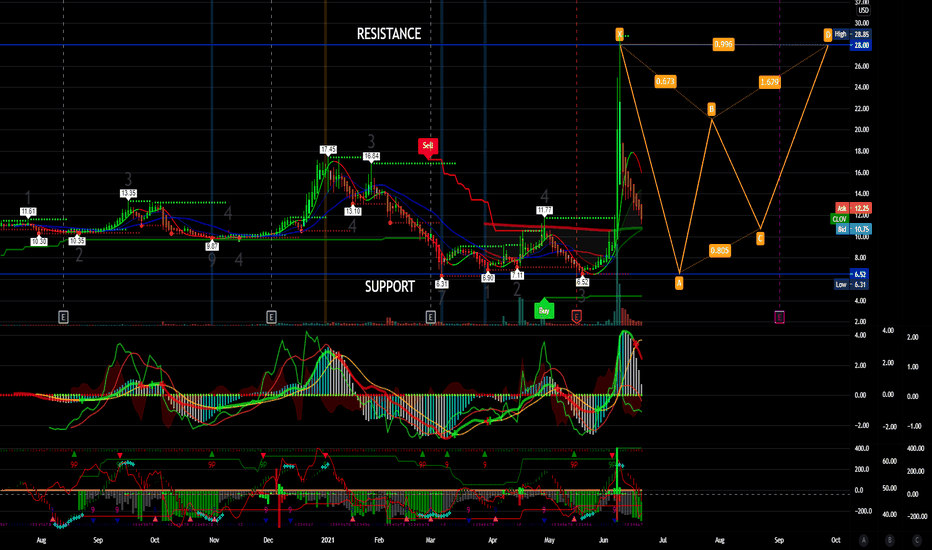Open the pink future earnings E marker
The height and width of the screenshot is (550, 932).
tap(779, 317)
